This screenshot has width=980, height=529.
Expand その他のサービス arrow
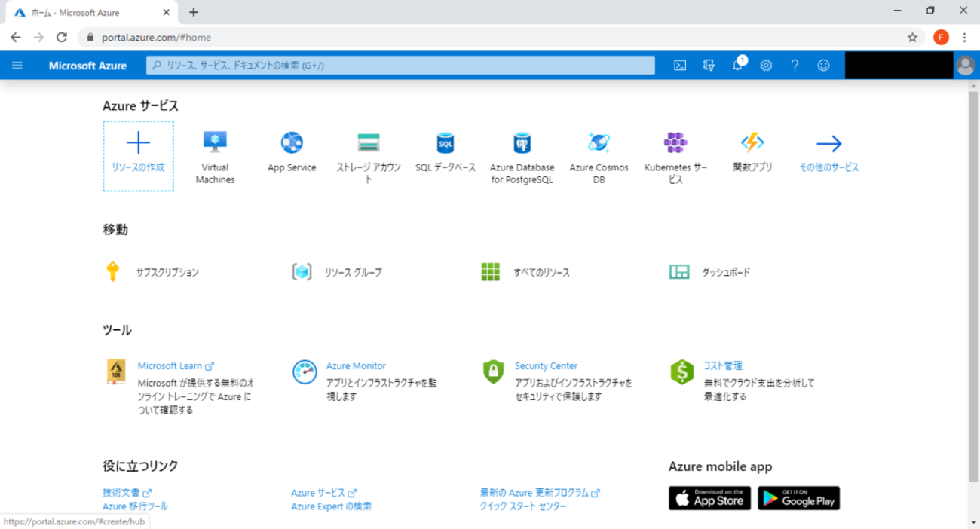(x=828, y=144)
